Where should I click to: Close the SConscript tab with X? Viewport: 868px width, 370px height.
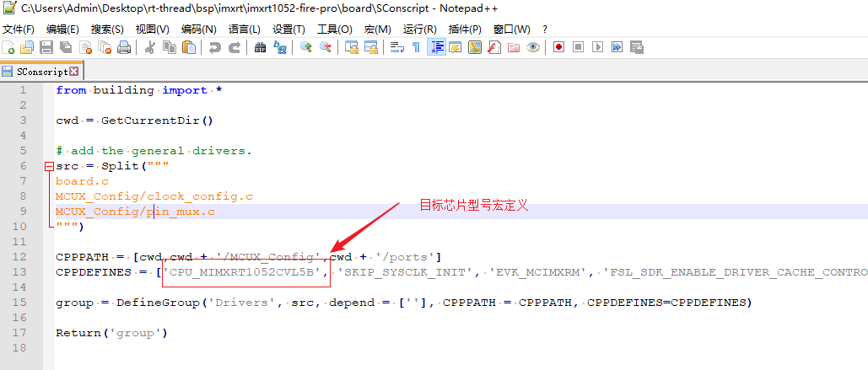73,72
